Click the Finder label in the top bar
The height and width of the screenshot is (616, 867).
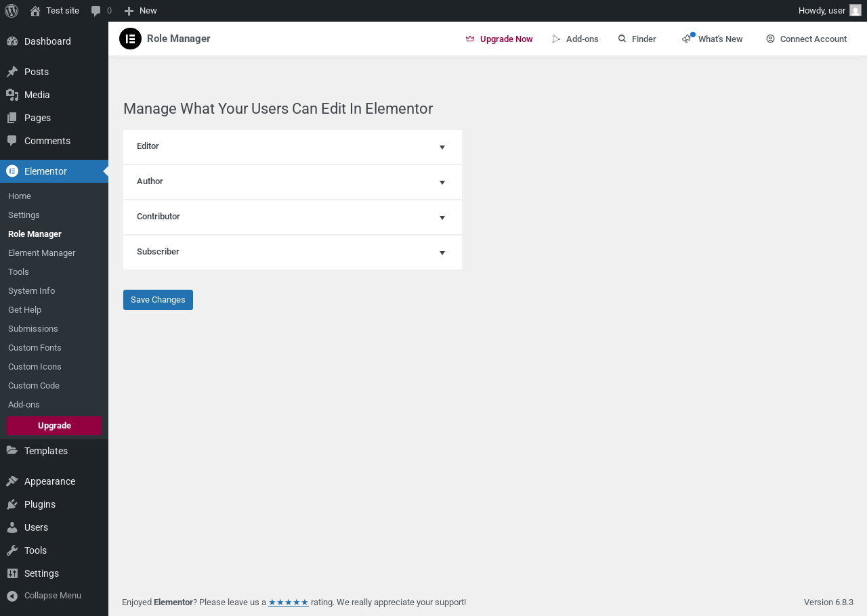[x=644, y=39]
